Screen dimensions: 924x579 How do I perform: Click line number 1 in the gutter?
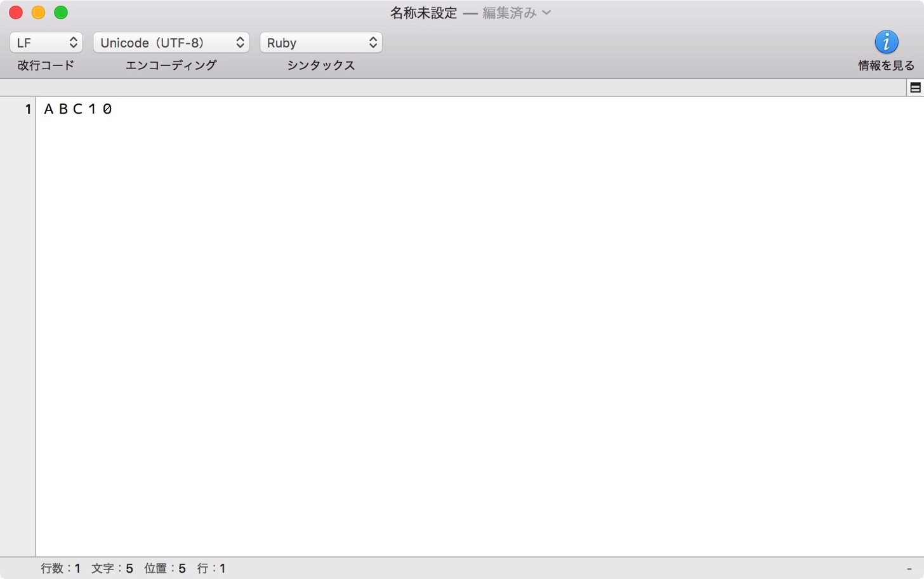[28, 109]
